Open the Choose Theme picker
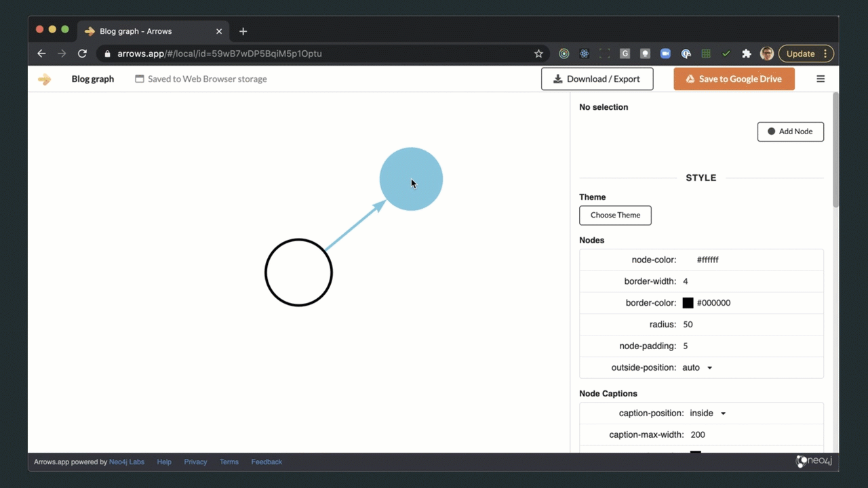This screenshot has height=488, width=868. 615,215
